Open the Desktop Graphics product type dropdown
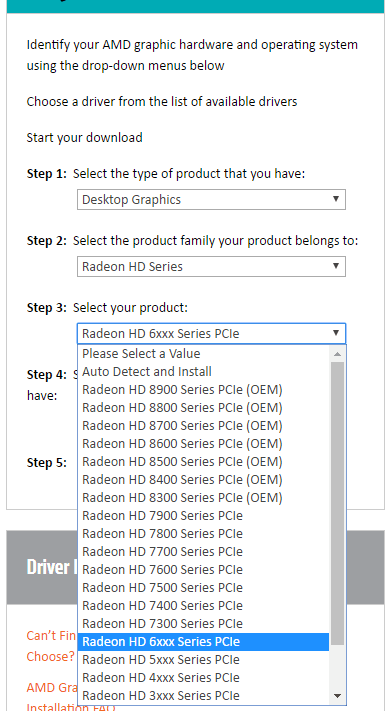388x711 pixels. coord(211,200)
